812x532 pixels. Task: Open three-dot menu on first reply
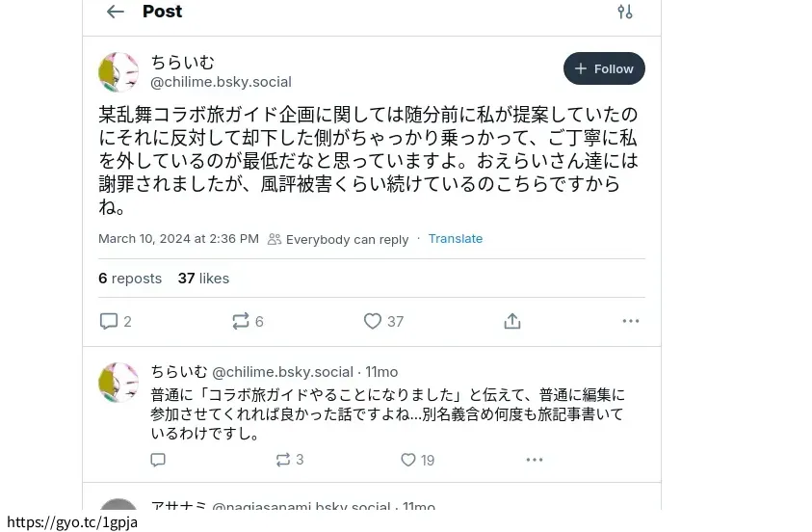pyautogui.click(x=535, y=460)
